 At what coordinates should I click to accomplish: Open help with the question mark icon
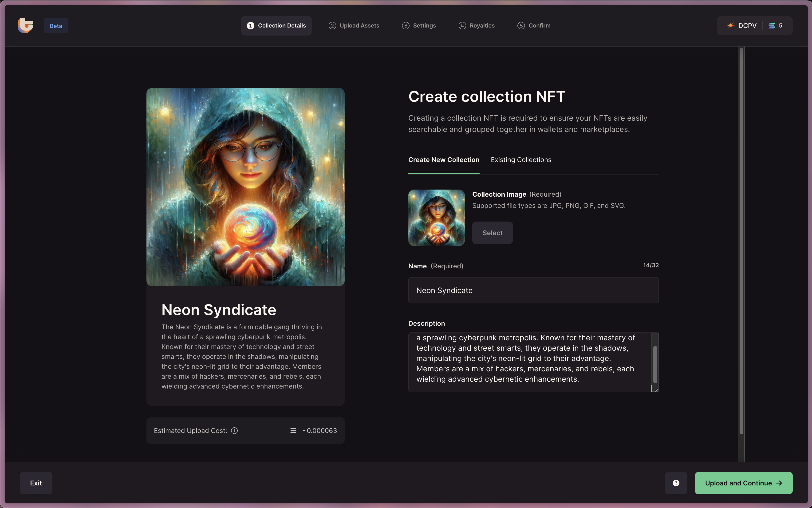[676, 483]
